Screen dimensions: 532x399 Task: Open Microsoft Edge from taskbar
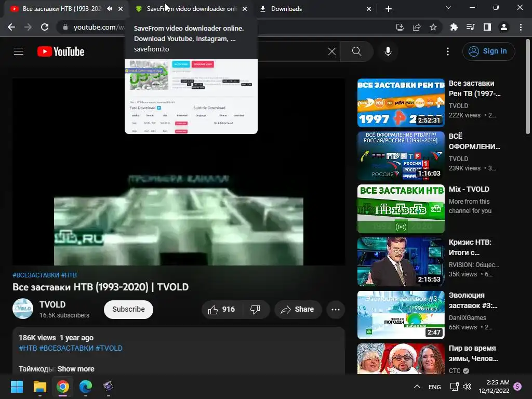click(x=86, y=387)
